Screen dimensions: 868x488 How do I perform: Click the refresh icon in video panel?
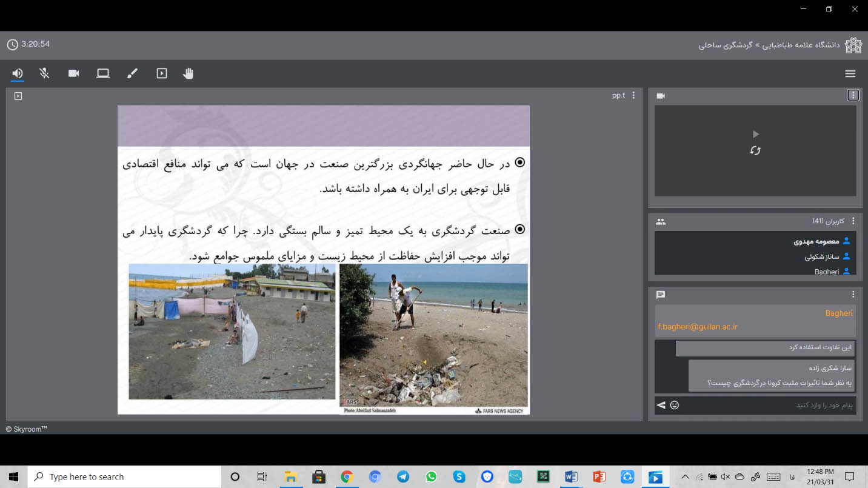tap(755, 150)
